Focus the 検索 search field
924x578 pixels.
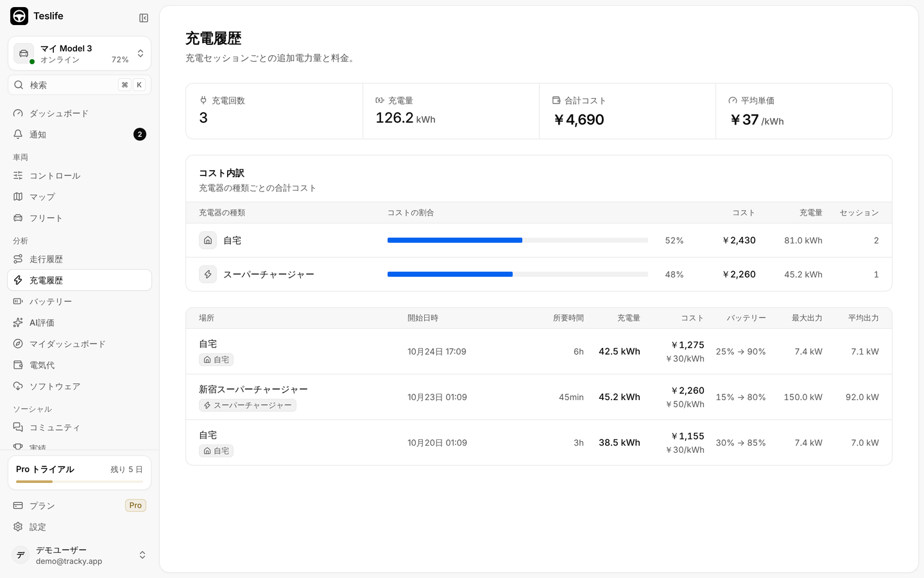click(x=80, y=85)
